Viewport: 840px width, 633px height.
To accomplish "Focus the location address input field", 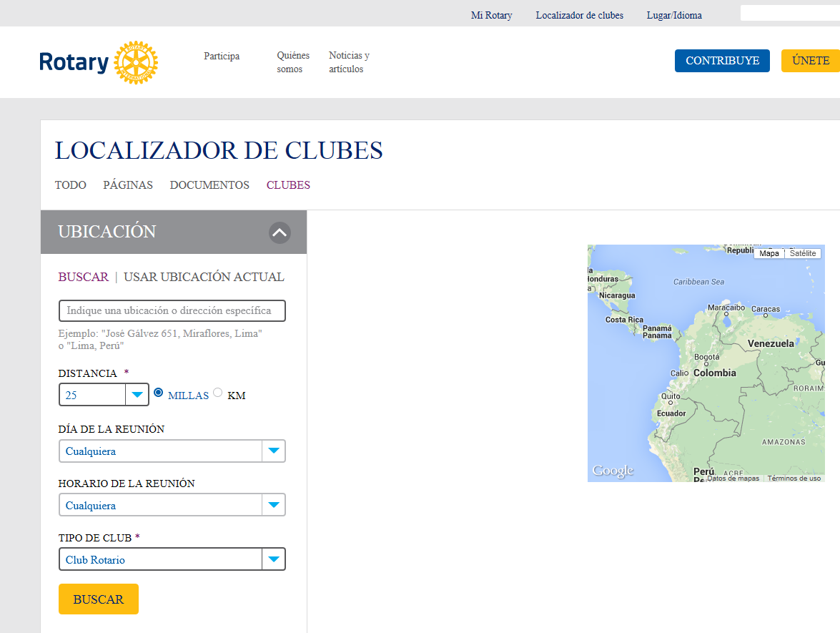I will [172, 311].
